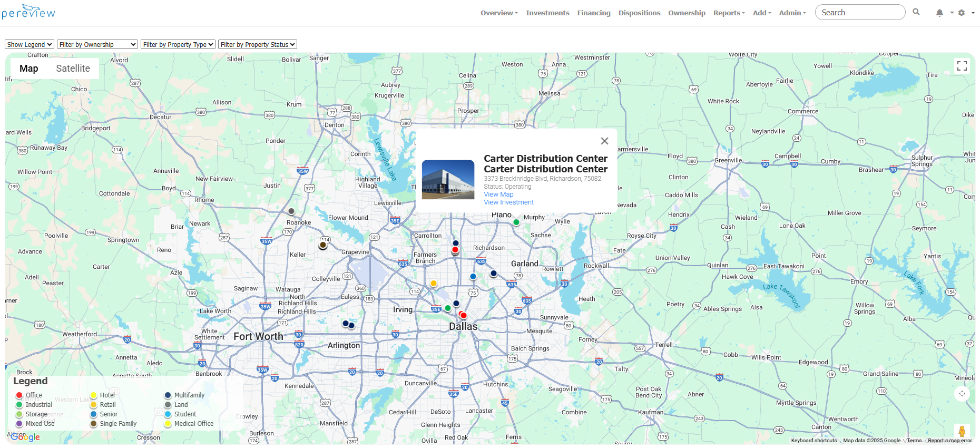
Task: Open the notifications bell icon
Action: 939,13
